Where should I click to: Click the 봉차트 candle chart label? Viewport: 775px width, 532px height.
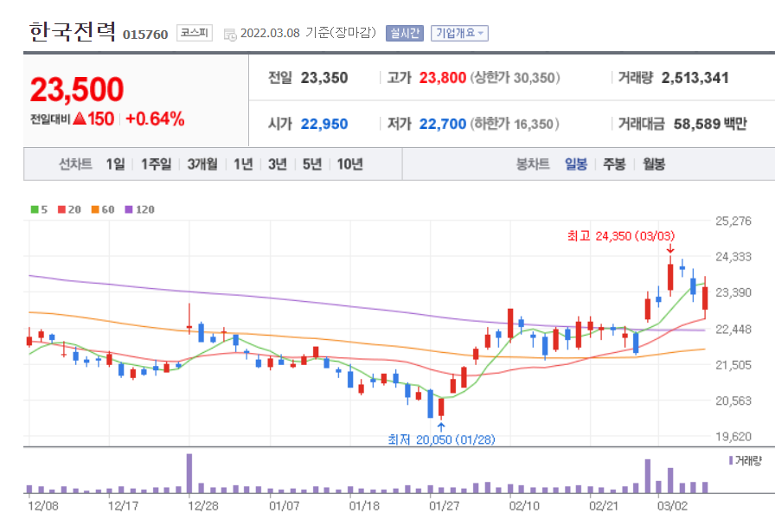533,163
